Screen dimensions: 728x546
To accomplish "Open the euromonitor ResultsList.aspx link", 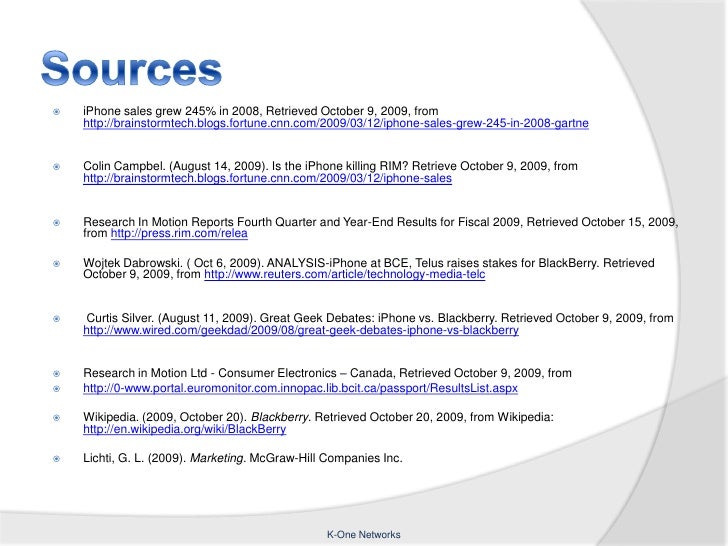I will point(300,388).
